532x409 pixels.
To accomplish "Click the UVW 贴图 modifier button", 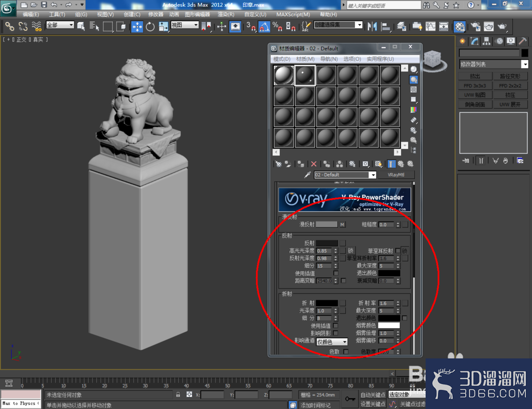I will [475, 95].
